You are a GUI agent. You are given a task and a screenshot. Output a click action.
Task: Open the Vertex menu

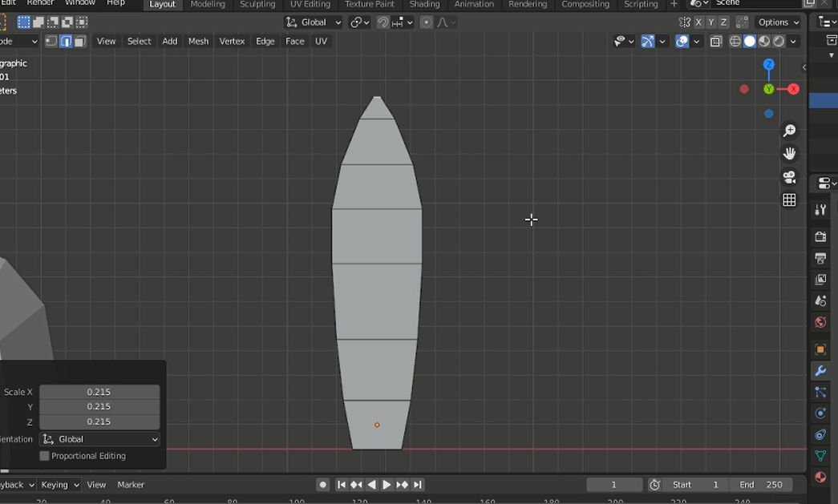click(x=232, y=41)
